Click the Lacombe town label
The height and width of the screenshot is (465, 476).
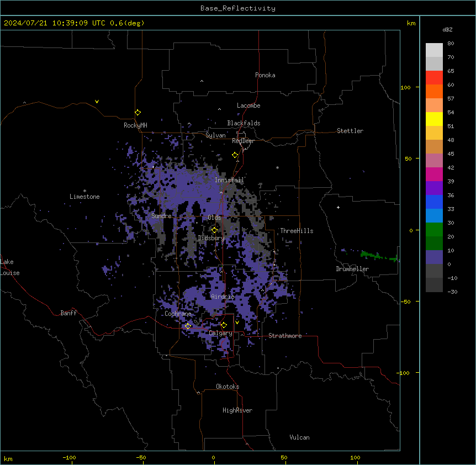(x=248, y=105)
